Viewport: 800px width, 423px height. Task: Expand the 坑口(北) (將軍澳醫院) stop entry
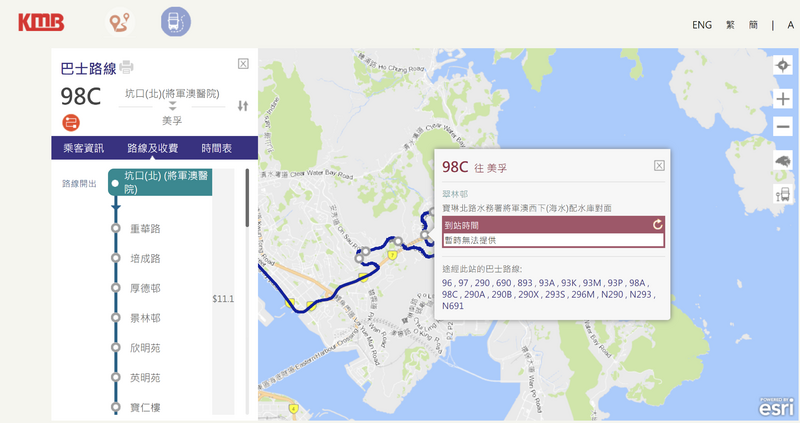(x=166, y=181)
